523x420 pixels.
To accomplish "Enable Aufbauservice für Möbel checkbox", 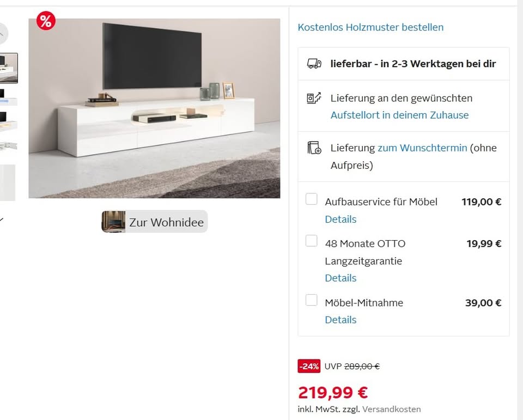I will click(312, 199).
